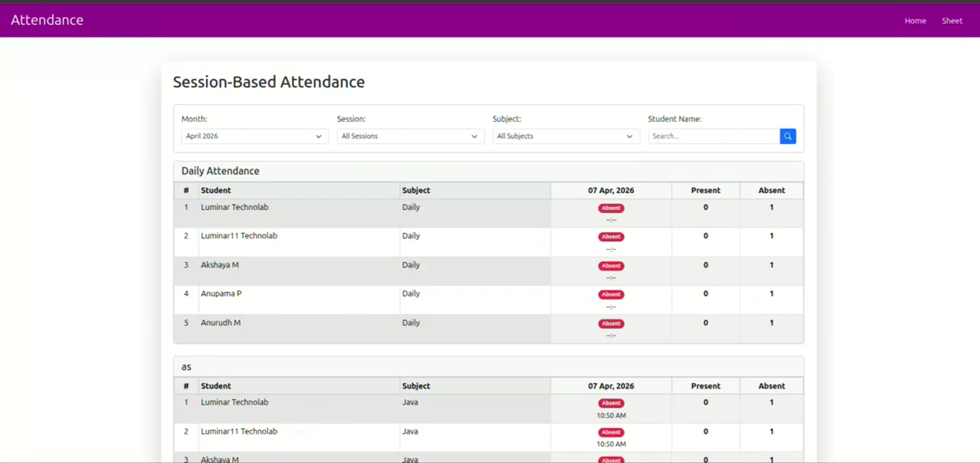Select student Anurudh M
The width and height of the screenshot is (980, 463).
coord(221,323)
